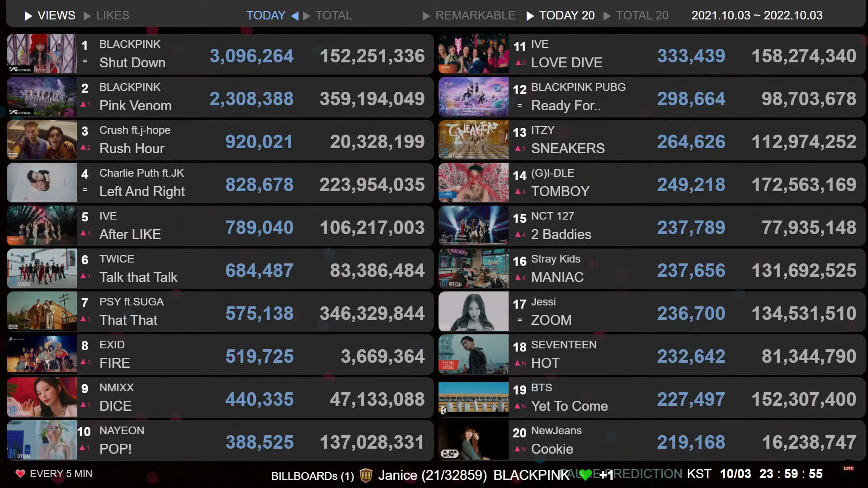Select the song title Pink Venom
The width and height of the screenshot is (868, 488).
click(x=136, y=105)
